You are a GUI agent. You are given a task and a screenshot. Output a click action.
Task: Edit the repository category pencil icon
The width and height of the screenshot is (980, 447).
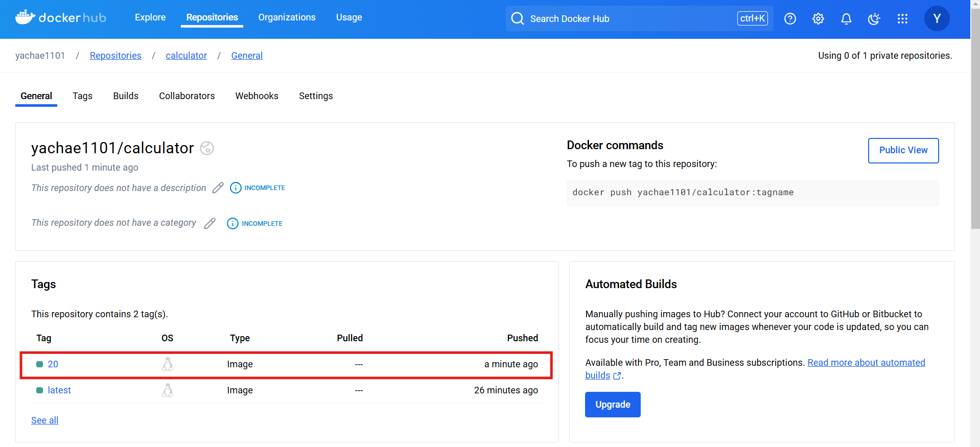(x=210, y=223)
